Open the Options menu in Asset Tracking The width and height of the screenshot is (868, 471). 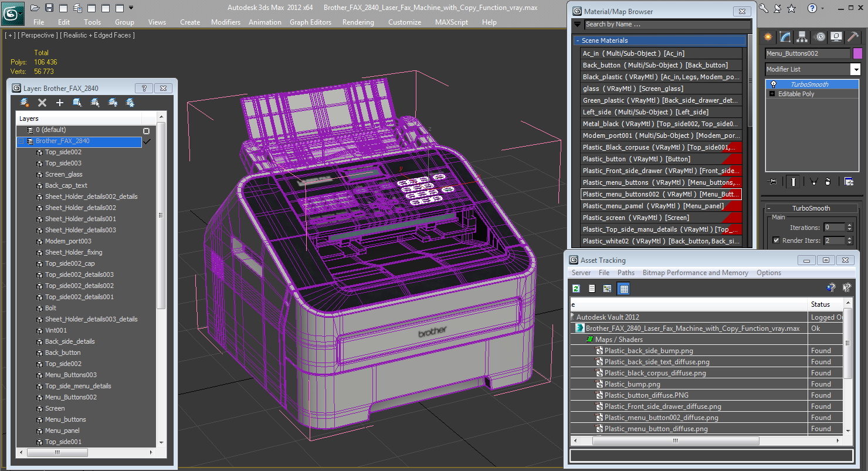(x=769, y=273)
